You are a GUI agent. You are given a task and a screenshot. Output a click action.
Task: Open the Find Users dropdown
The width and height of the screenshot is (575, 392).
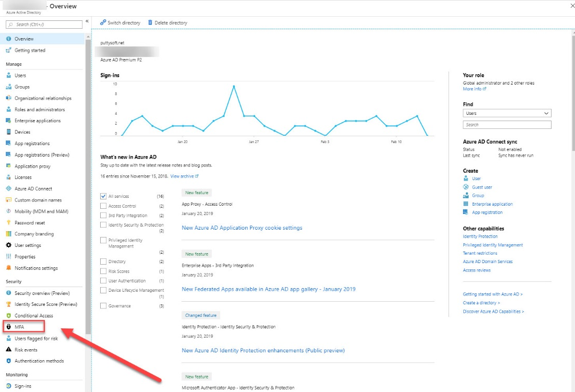pos(507,113)
